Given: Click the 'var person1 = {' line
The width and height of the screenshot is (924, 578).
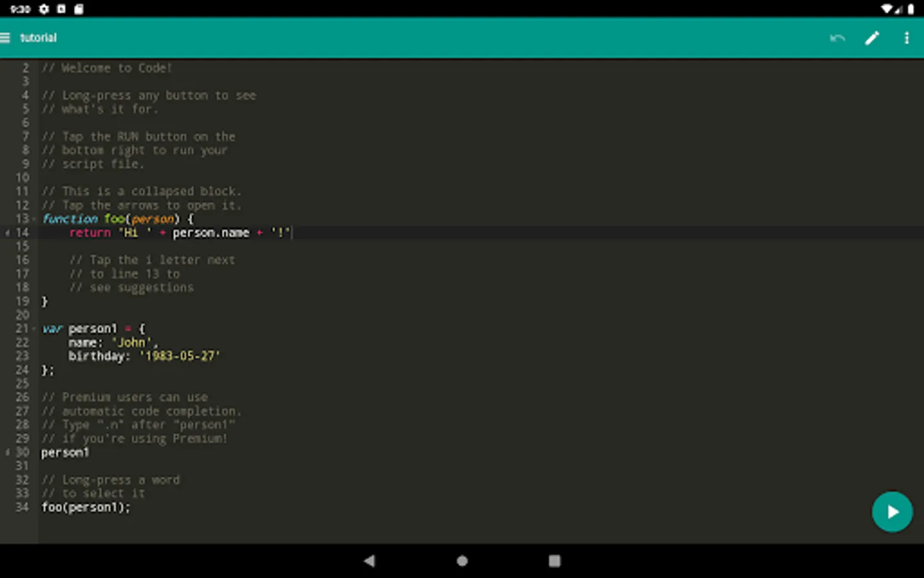Looking at the screenshot, I should tap(94, 329).
